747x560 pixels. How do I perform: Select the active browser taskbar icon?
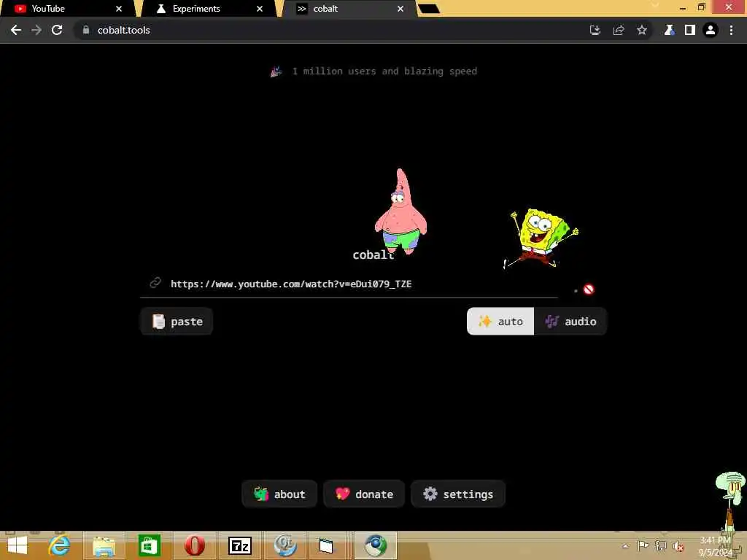click(x=376, y=545)
